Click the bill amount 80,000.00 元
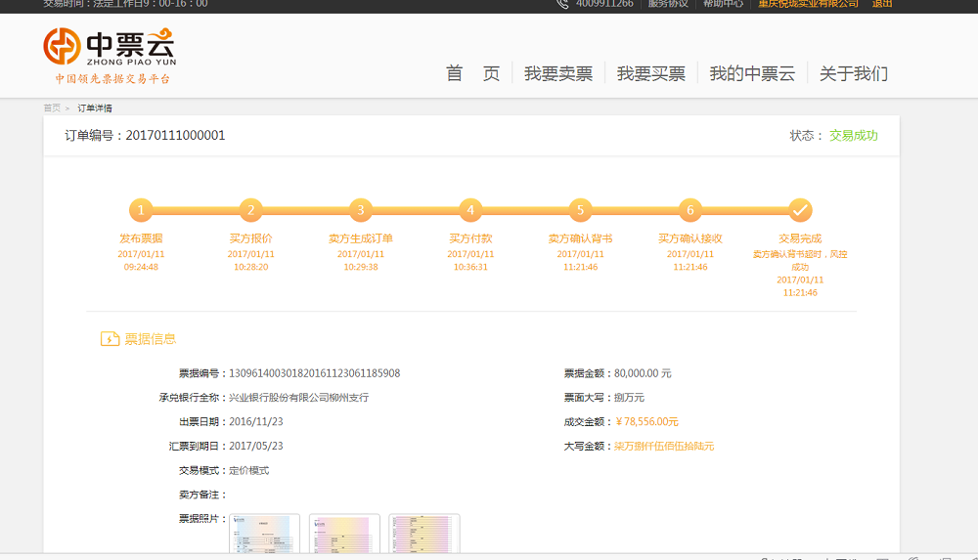Image resolution: width=978 pixels, height=560 pixels. point(643,373)
